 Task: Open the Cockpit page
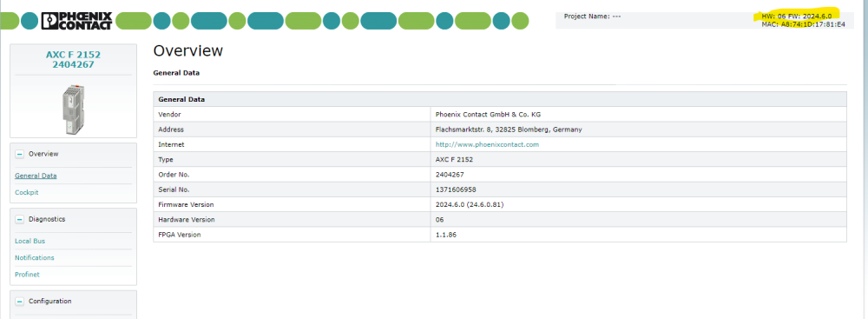tap(27, 192)
